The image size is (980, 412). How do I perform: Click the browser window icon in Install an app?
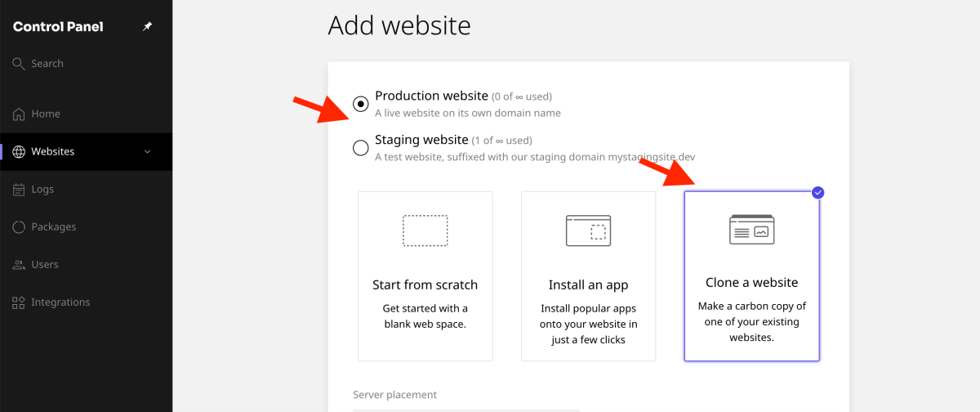click(x=588, y=231)
